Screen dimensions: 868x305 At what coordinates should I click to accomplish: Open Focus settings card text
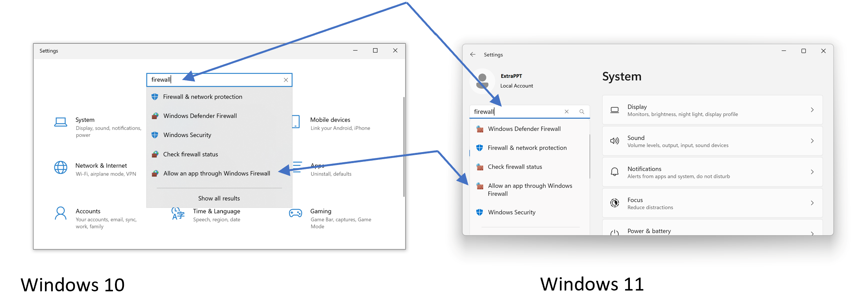pyautogui.click(x=650, y=203)
